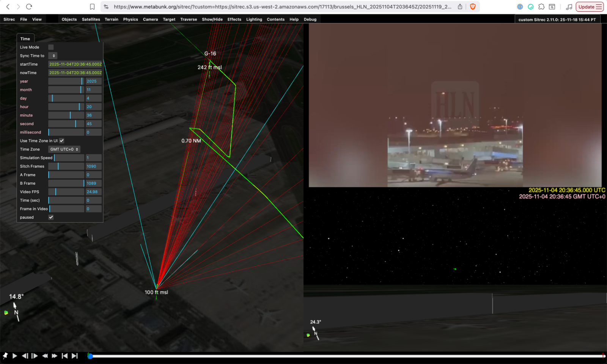Click the play button in playback bar
The width and height of the screenshot is (607, 364).
pyautogui.click(x=15, y=356)
